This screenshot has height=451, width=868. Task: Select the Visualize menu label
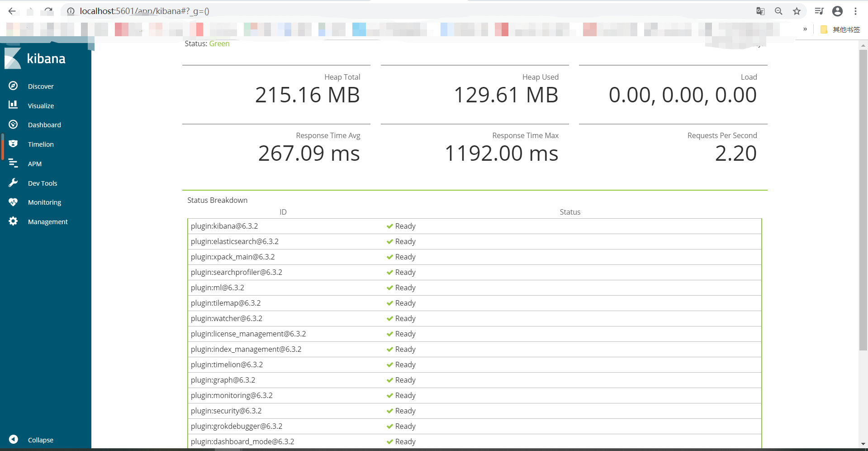(41, 106)
